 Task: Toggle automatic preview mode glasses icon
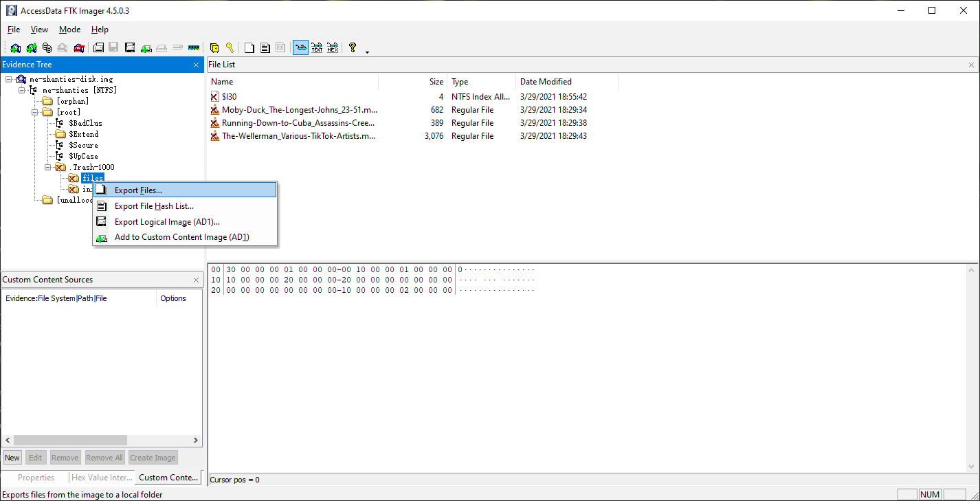300,47
